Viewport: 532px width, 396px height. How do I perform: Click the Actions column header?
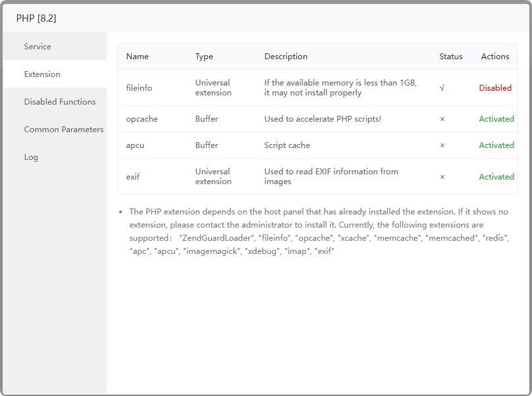[x=495, y=57]
